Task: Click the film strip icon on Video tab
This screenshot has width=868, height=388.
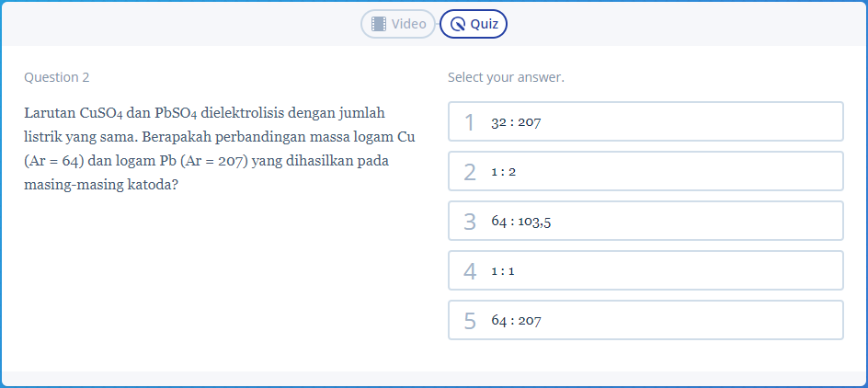Action: [x=379, y=24]
